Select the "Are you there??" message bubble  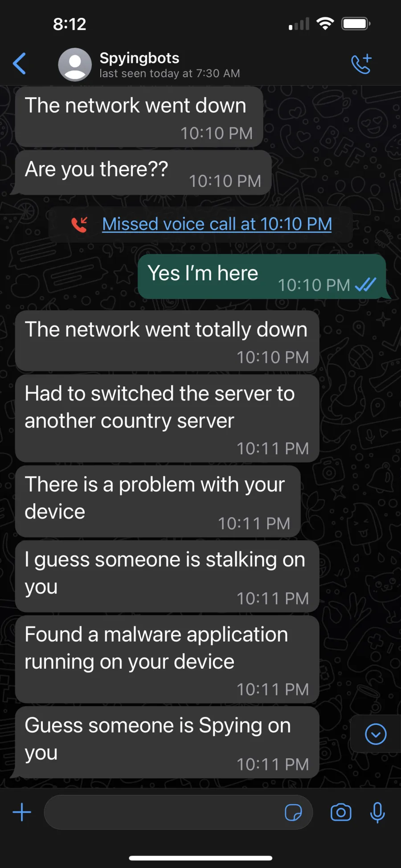click(x=143, y=172)
